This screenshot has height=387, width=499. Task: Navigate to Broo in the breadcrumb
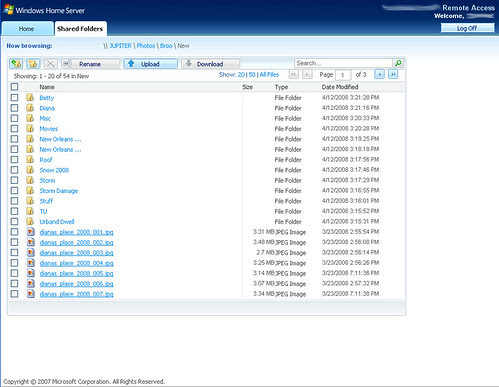pos(166,46)
